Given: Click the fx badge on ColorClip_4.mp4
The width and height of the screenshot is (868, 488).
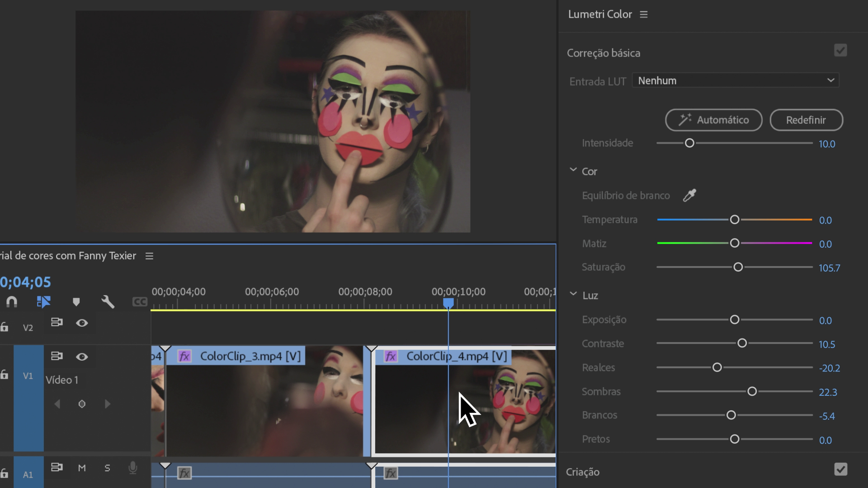Looking at the screenshot, I should coord(391,357).
